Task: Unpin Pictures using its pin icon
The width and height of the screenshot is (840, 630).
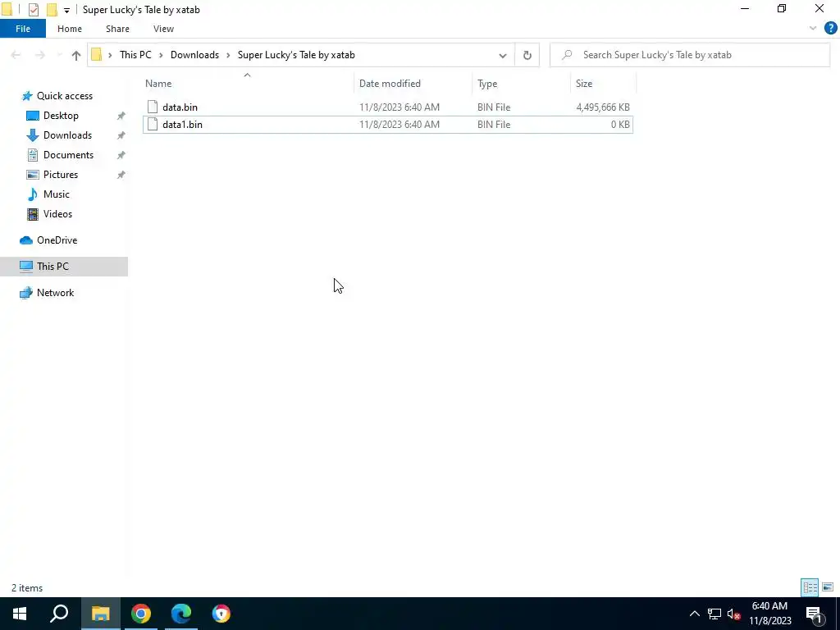Action: pos(121,175)
